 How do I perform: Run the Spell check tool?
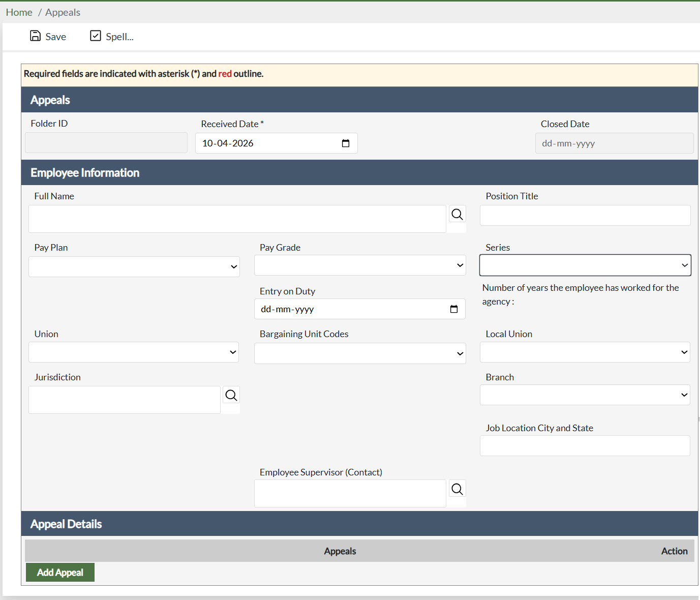[112, 36]
